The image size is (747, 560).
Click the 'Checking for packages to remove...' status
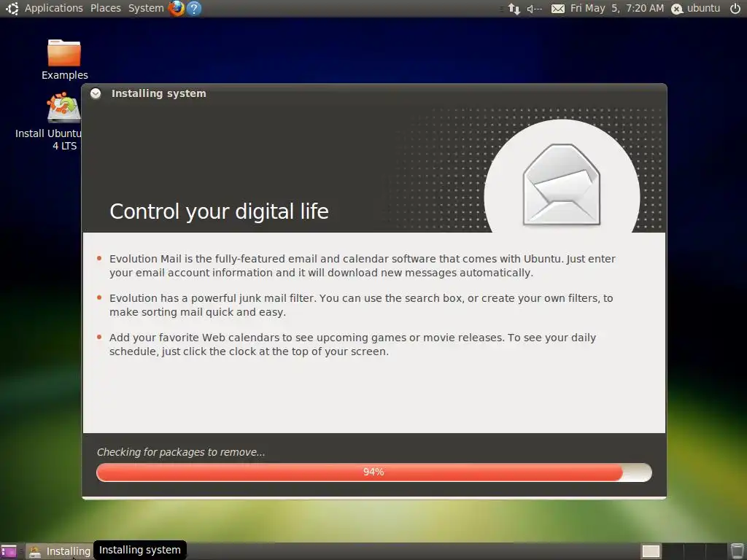pyautogui.click(x=181, y=452)
